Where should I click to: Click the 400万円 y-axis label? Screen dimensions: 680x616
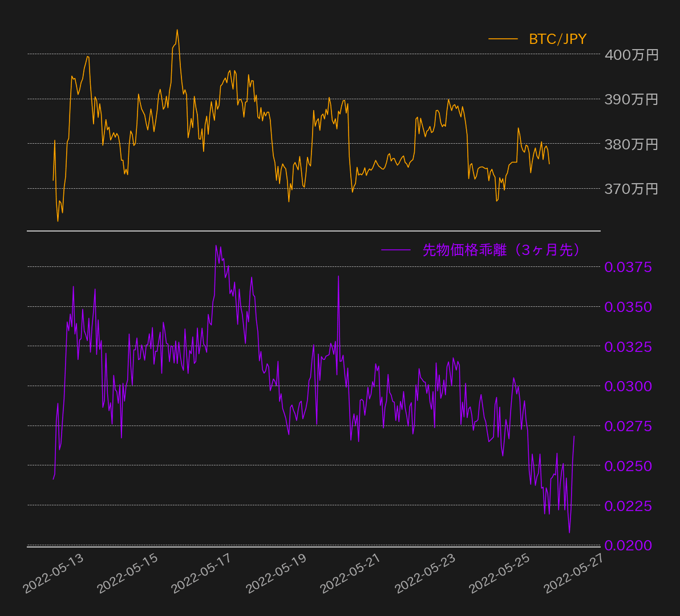[631, 55]
